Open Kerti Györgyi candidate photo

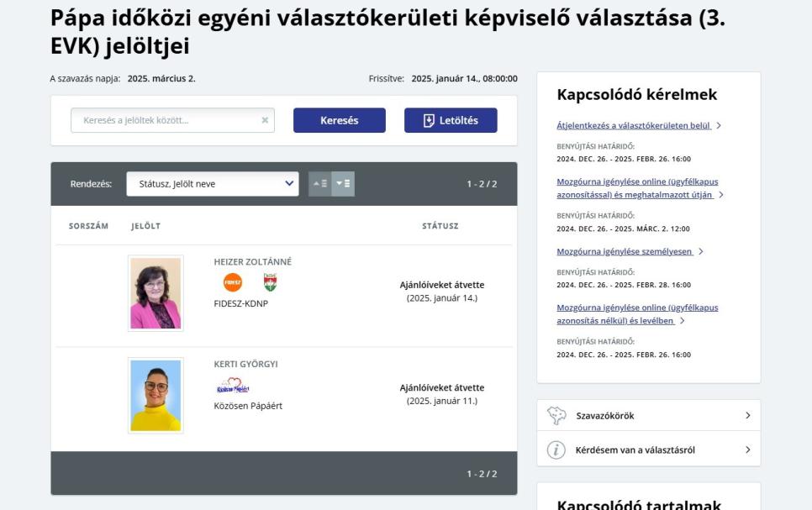156,396
